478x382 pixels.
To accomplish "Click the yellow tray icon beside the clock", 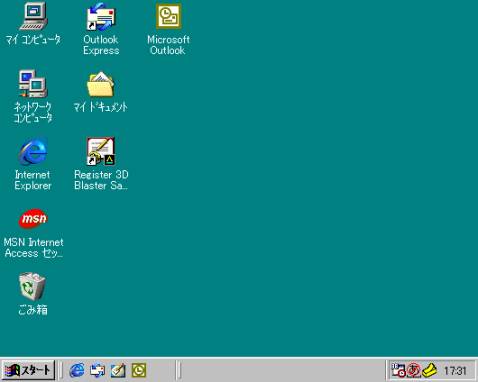I will click(x=429, y=370).
